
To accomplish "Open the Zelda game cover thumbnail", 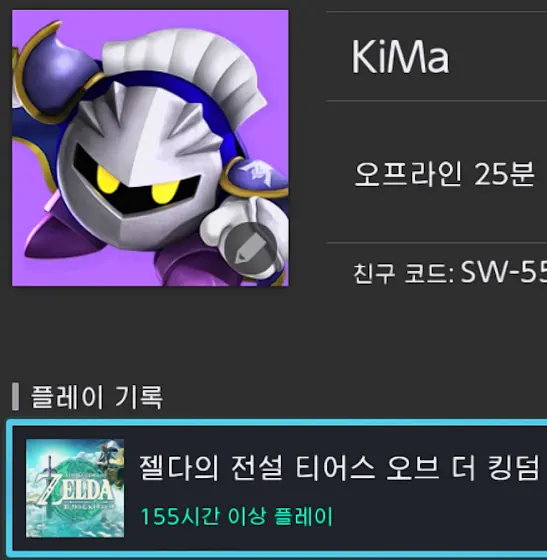I will tap(75, 488).
